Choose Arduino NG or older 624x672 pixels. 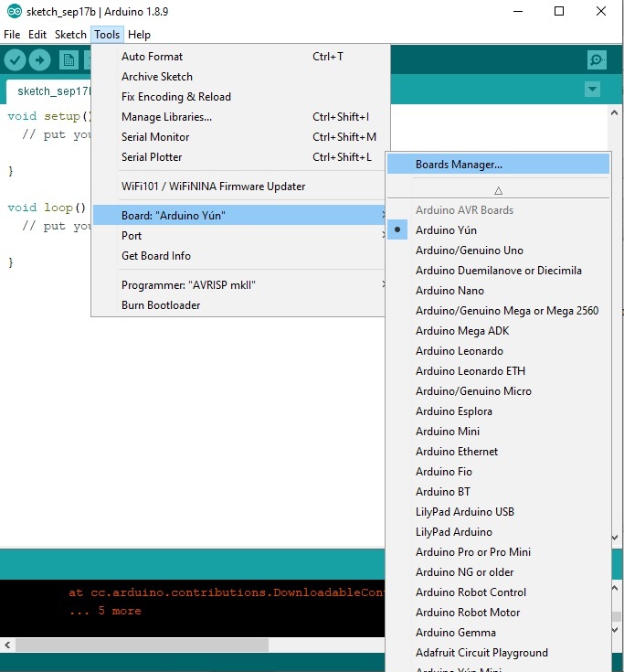[498, 572]
